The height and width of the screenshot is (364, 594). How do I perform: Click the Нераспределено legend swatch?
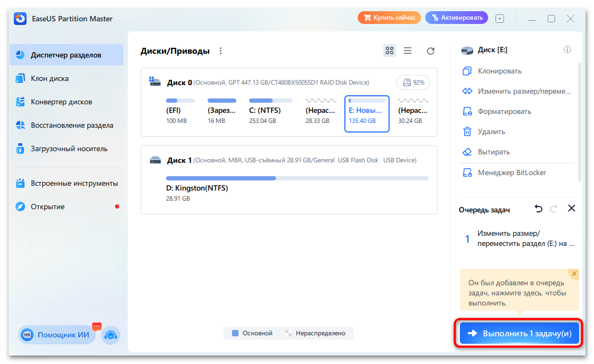(288, 333)
